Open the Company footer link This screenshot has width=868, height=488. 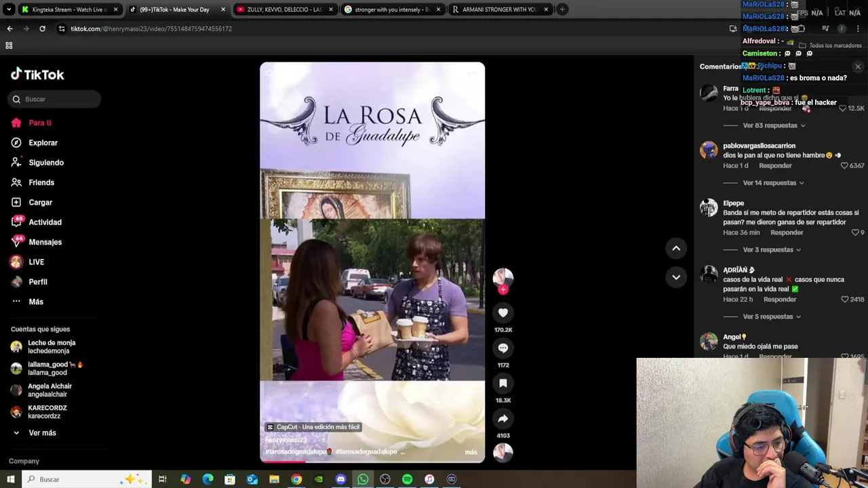(x=24, y=461)
